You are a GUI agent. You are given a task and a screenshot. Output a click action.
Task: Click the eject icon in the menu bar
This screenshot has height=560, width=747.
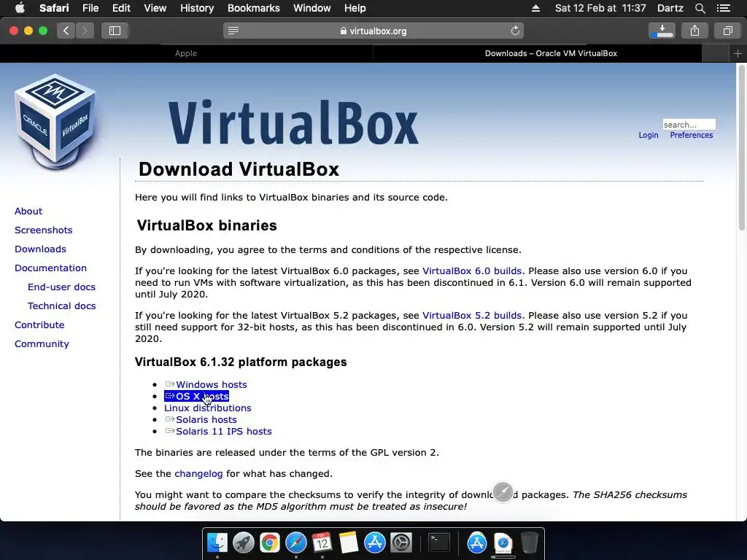535,8
